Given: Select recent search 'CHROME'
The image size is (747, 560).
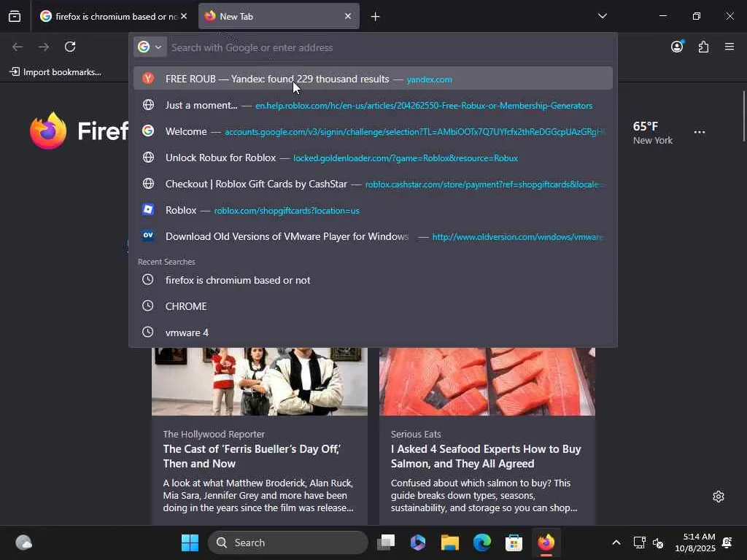Looking at the screenshot, I should click(373, 306).
